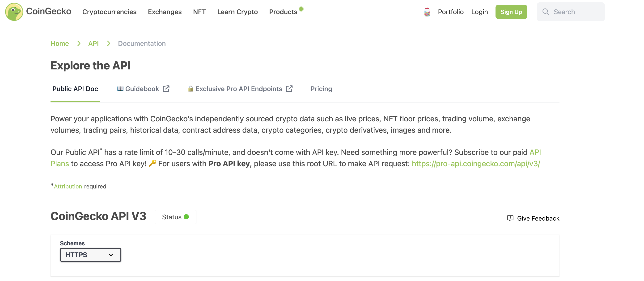Click the Home breadcrumb link
Viewport: 644px width, 281px height.
(59, 43)
